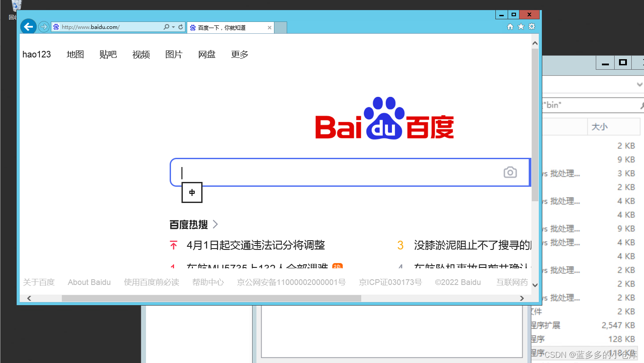This screenshot has width=644, height=363.
Task: Open the favorites star icon
Action: [x=521, y=27]
